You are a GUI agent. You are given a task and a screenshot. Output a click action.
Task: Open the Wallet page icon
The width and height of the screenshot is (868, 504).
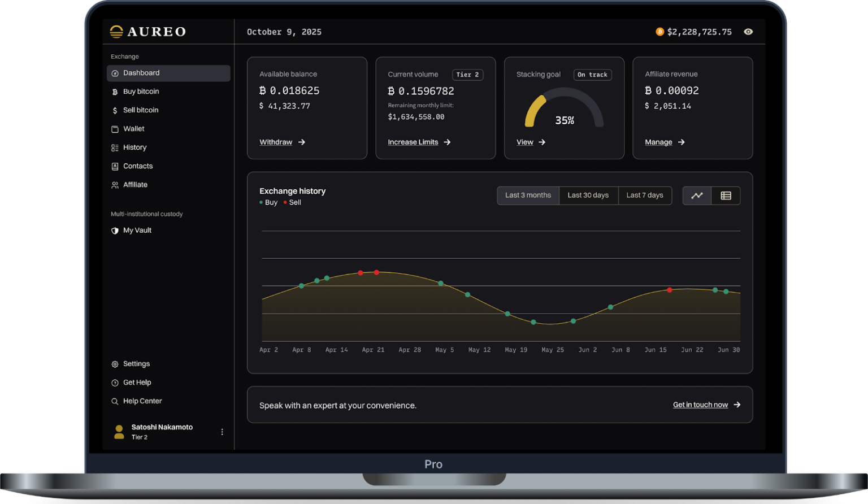[115, 129]
